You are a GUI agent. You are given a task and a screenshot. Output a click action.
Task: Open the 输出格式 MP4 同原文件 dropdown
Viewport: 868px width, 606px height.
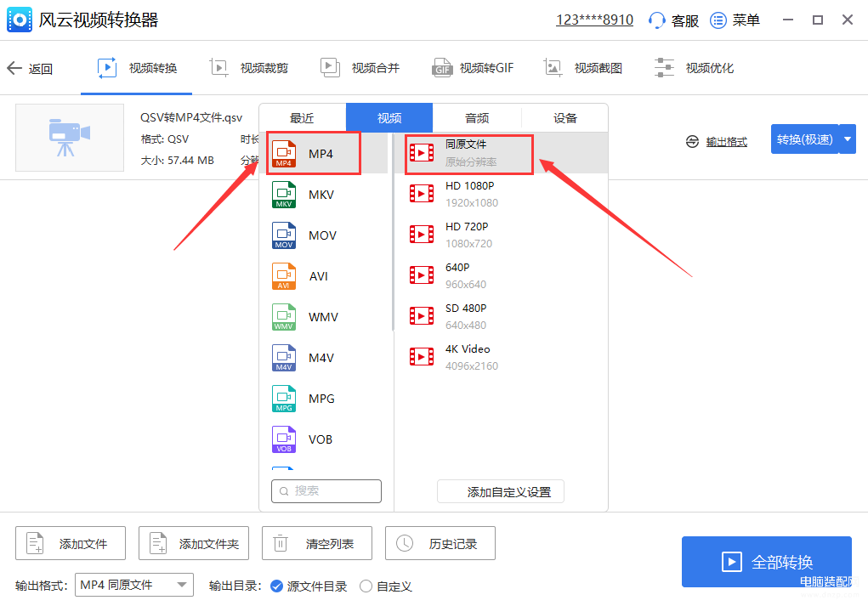134,585
